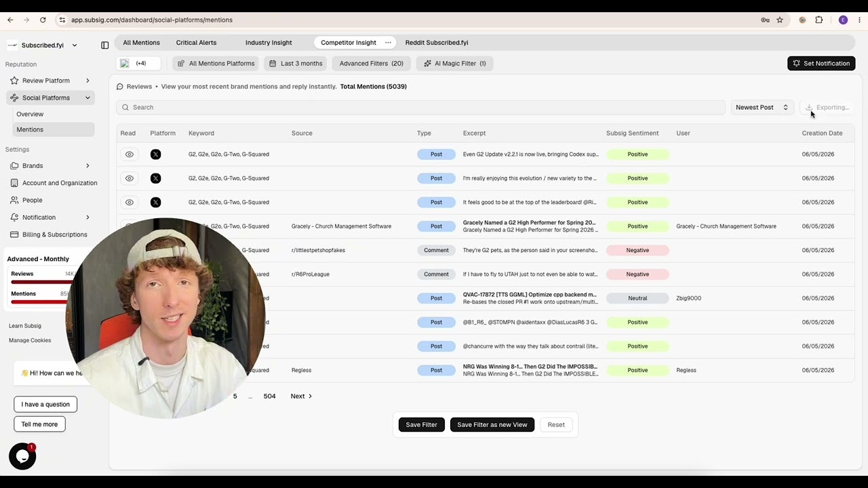This screenshot has width=868, height=488.
Task: Click the X platform icon in the evolution row
Action: 155,178
